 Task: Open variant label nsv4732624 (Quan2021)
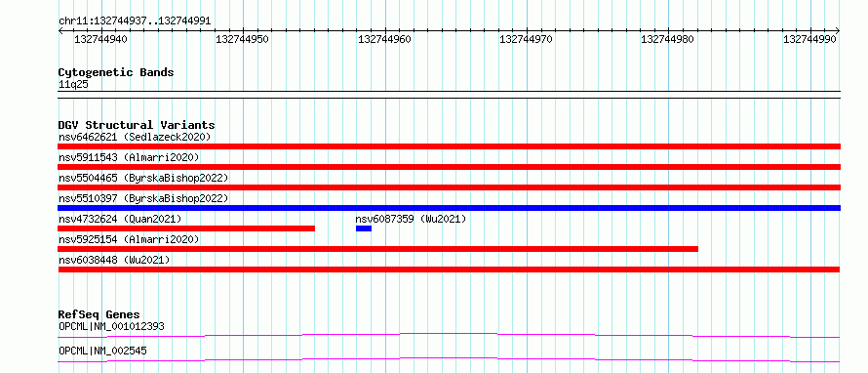click(x=120, y=219)
